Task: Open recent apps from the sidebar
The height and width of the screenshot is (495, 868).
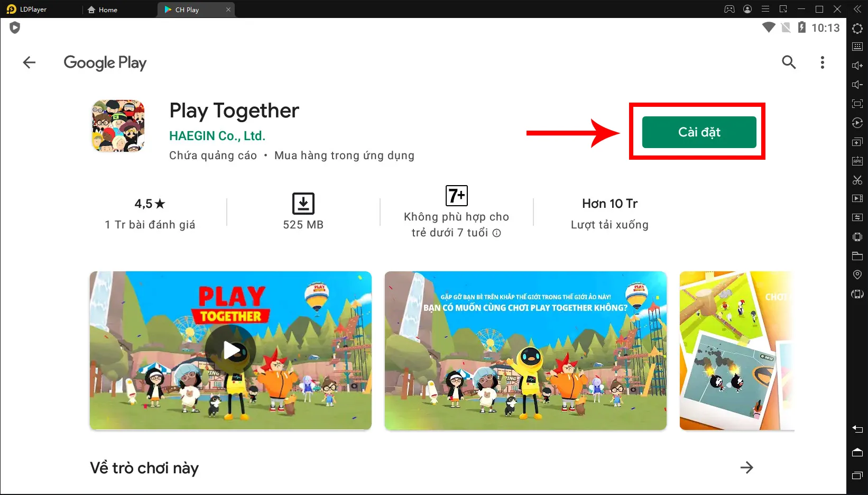Action: click(857, 475)
